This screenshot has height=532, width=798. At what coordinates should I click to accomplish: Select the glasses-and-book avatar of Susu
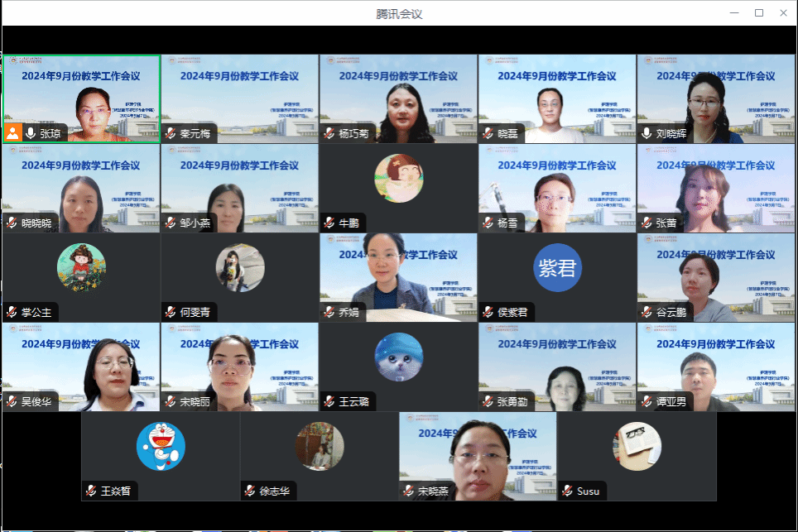click(637, 446)
